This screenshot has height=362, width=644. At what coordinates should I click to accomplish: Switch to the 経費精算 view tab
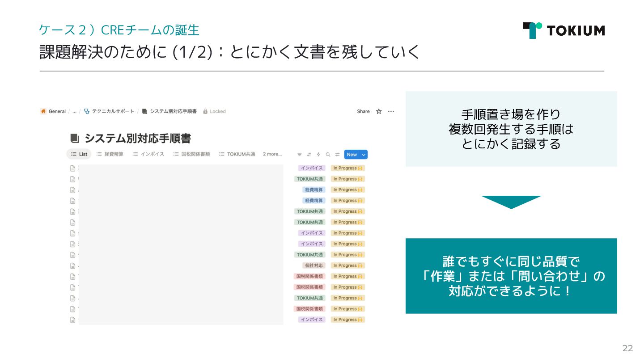pyautogui.click(x=110, y=154)
